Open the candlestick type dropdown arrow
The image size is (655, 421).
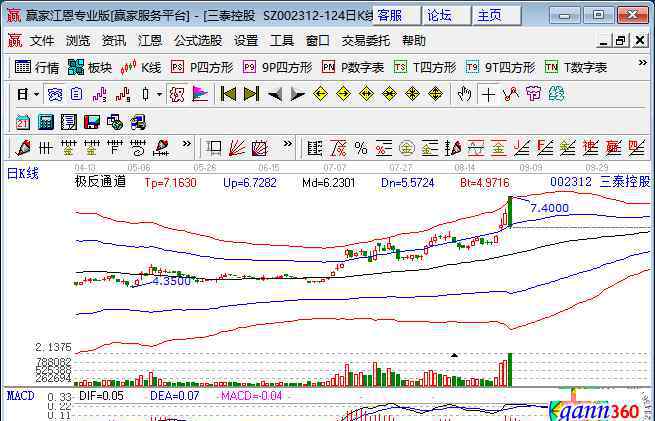pos(159,94)
